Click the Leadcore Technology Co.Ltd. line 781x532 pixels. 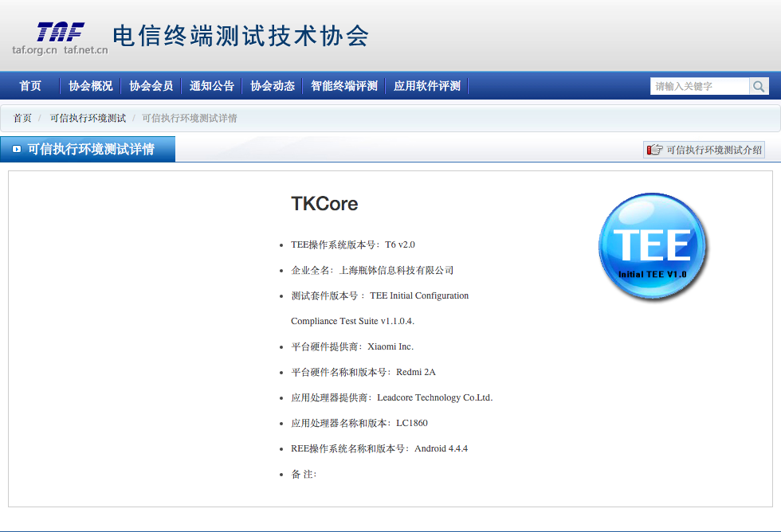pyautogui.click(x=391, y=397)
